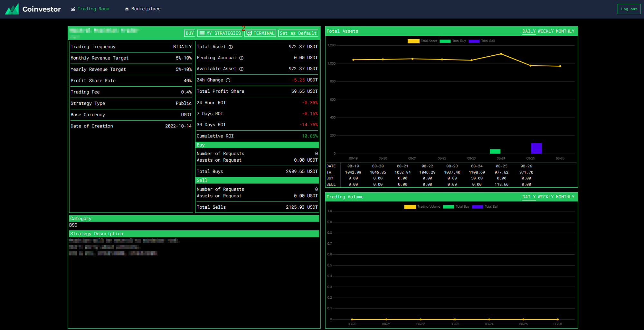Viewport: 644px width, 330px height.
Task: Open MY STRATEGIES
Action: tap(220, 33)
